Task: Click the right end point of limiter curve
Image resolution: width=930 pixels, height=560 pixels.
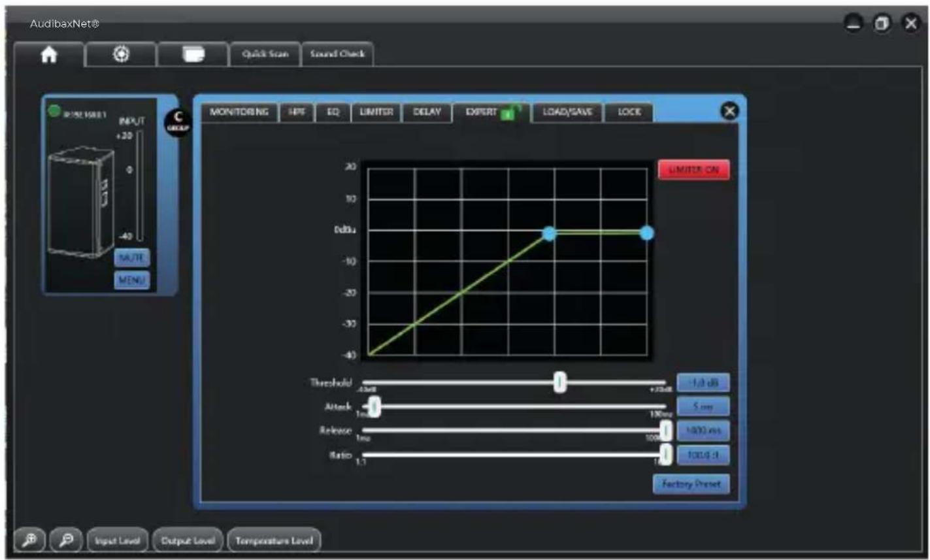Action: (646, 233)
